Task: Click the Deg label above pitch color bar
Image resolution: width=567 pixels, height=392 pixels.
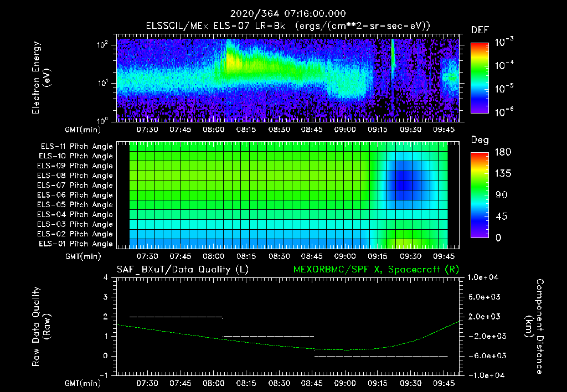Action: point(480,140)
